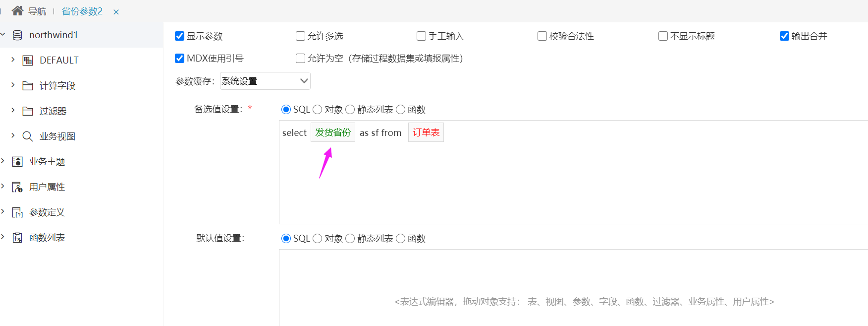
Task: Switch to the 省份参数2 tab
Action: coord(82,11)
